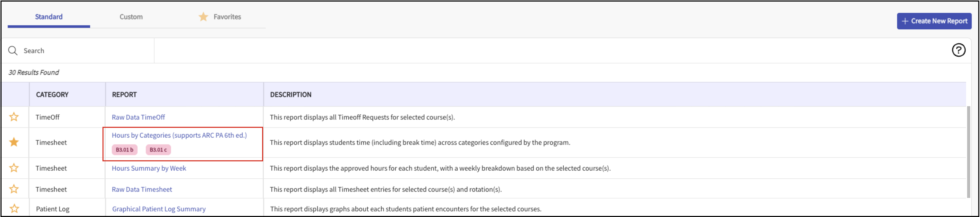The image size is (980, 217).
Task: Favorite the Hours Summary by Week star
Action: (x=14, y=168)
